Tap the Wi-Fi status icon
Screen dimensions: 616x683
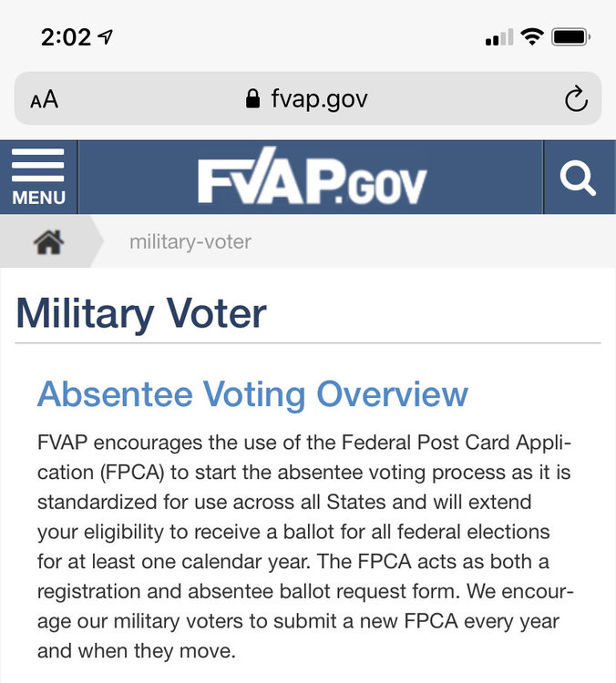pyautogui.click(x=531, y=37)
